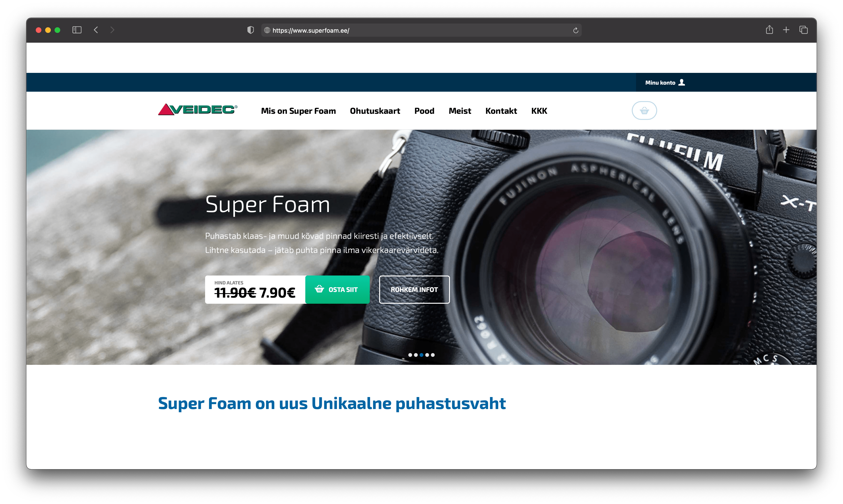Click the crossed-out 11.90€ price
This screenshot has width=843, height=504.
[235, 292]
